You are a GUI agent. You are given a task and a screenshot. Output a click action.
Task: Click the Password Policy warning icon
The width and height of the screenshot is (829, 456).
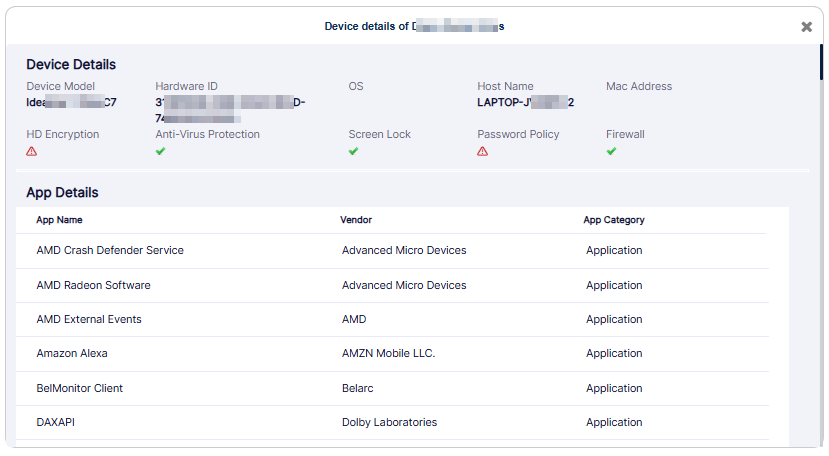pos(483,151)
